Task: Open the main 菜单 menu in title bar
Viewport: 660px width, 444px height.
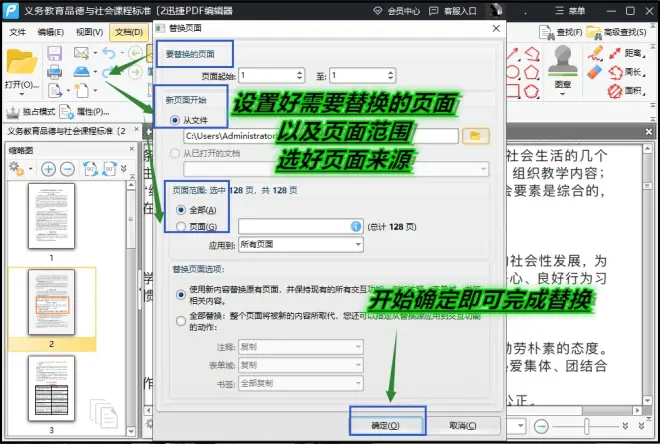Action: (570, 11)
